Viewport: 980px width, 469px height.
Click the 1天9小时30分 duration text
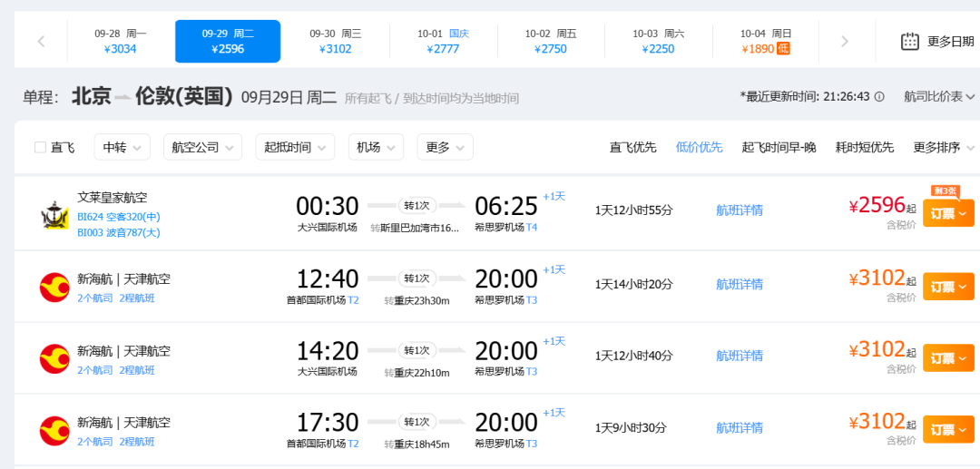631,428
